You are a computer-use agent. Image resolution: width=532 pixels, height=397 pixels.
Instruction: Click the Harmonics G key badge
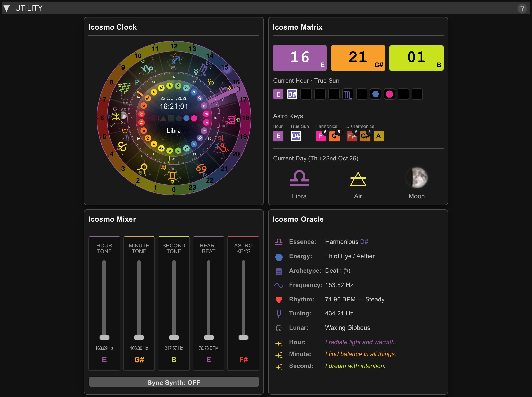pos(334,136)
